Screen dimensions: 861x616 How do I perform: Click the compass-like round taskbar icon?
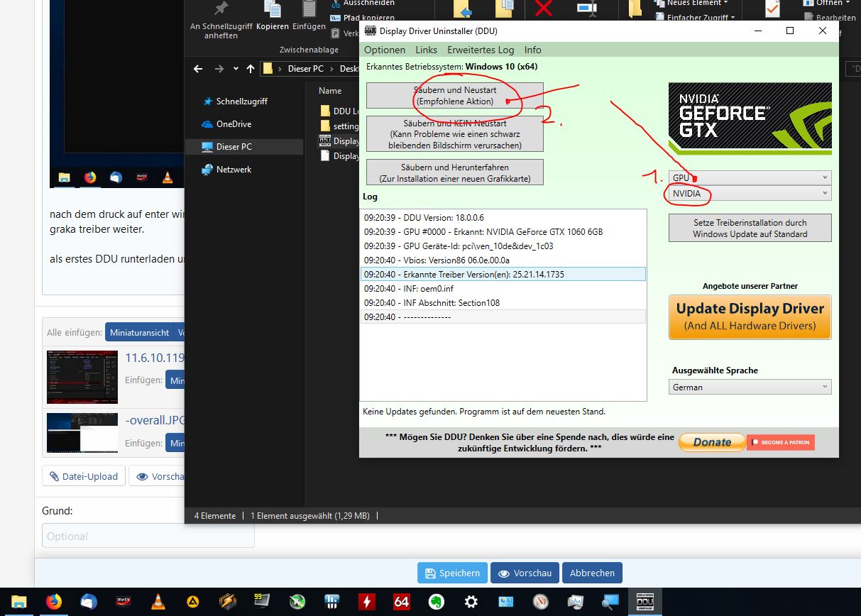tap(540, 602)
